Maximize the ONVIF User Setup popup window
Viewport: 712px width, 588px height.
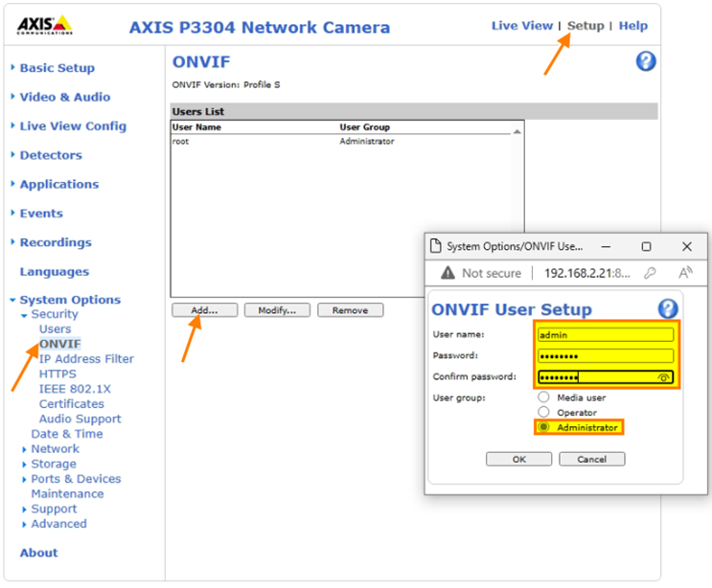(646, 246)
